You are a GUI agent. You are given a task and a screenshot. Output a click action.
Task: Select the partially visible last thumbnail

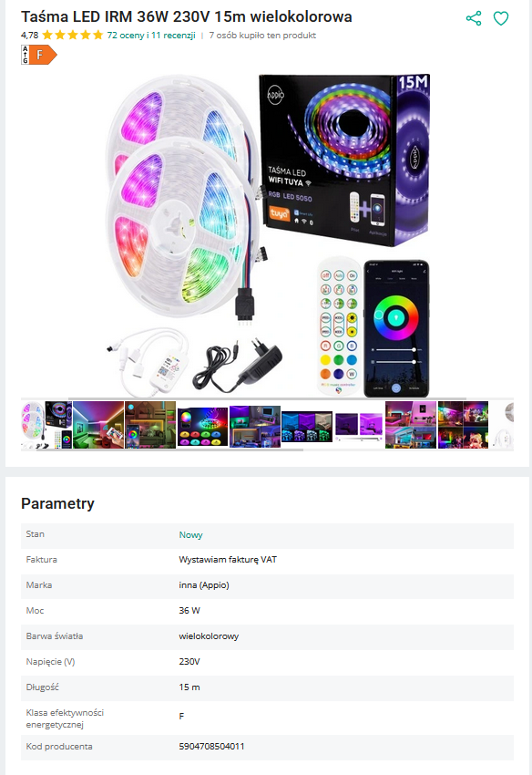pyautogui.click(x=502, y=425)
